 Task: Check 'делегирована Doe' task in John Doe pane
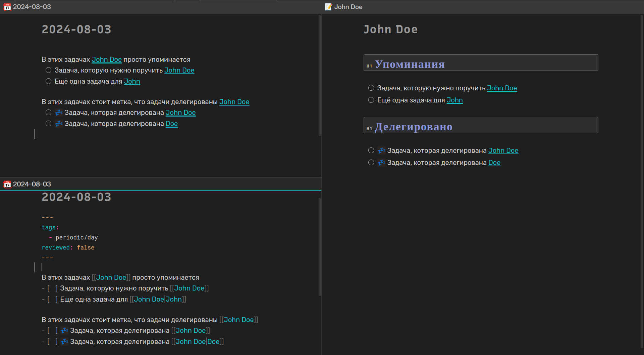coord(371,163)
